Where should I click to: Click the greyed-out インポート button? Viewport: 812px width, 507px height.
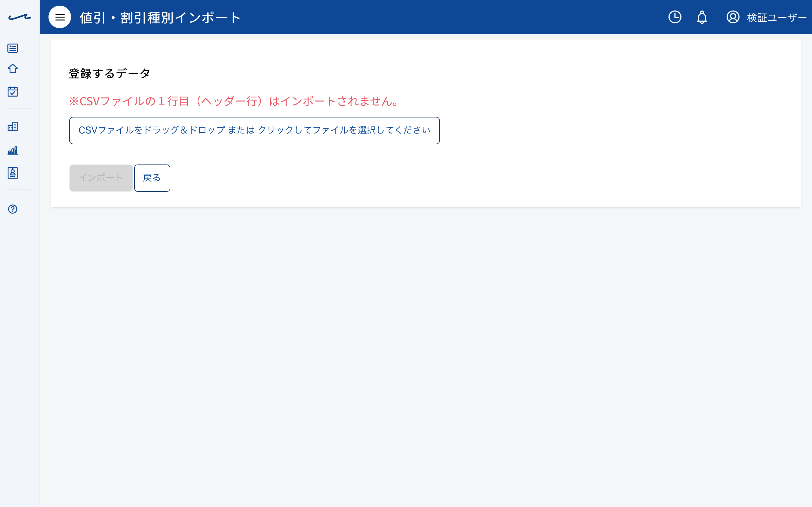(x=101, y=178)
